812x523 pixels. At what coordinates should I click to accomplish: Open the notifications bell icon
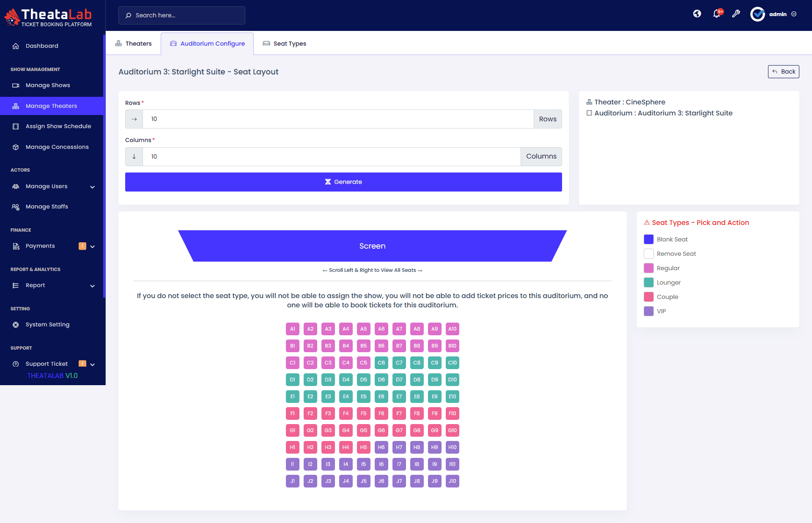pyautogui.click(x=716, y=14)
